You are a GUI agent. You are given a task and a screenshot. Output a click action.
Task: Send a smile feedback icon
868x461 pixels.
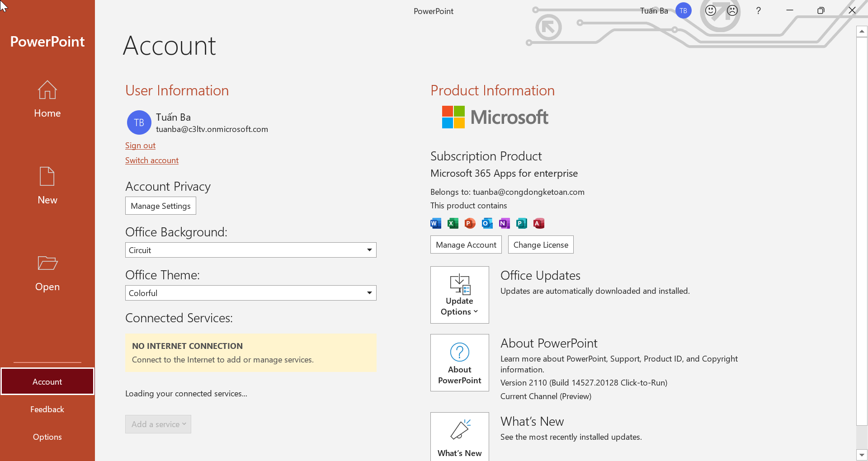(711, 10)
